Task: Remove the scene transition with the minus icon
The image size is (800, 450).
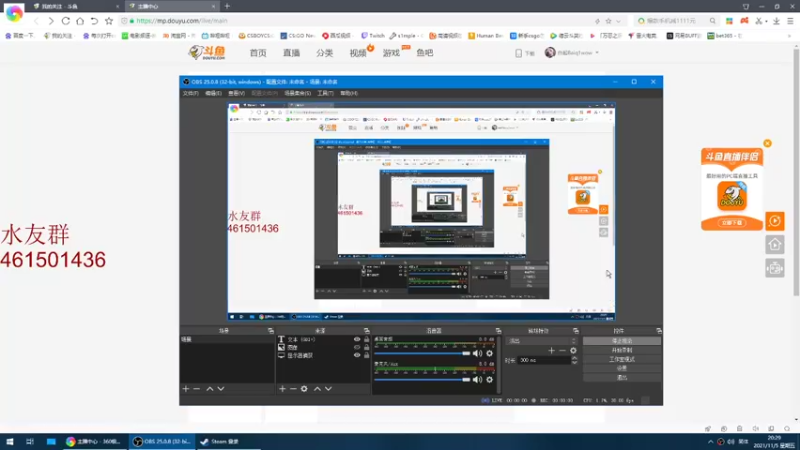Action: (x=562, y=351)
